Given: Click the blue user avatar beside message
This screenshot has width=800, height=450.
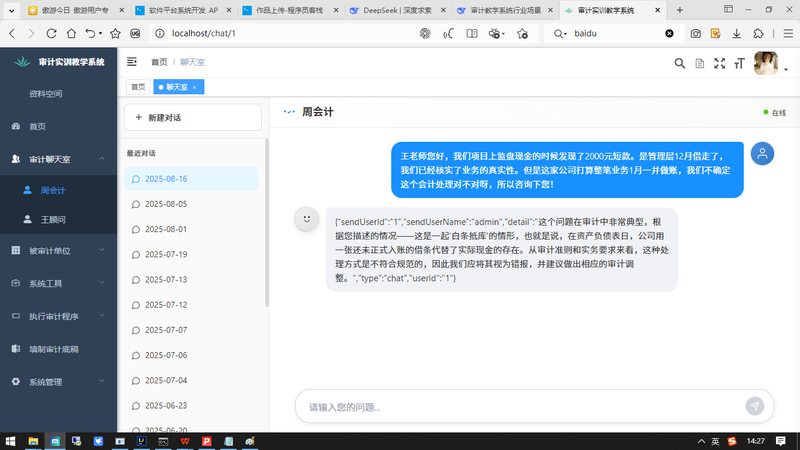Looking at the screenshot, I should (762, 154).
